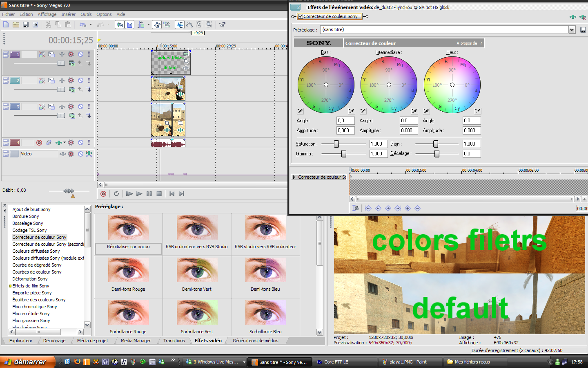Open project properties from the main toolbar
The height and width of the screenshot is (368, 588).
click(36, 25)
